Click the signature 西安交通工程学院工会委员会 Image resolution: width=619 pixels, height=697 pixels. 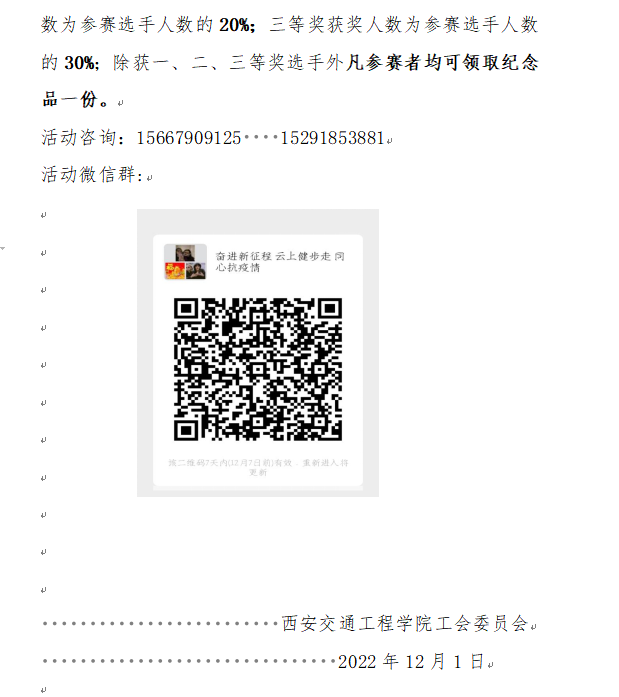[405, 623]
